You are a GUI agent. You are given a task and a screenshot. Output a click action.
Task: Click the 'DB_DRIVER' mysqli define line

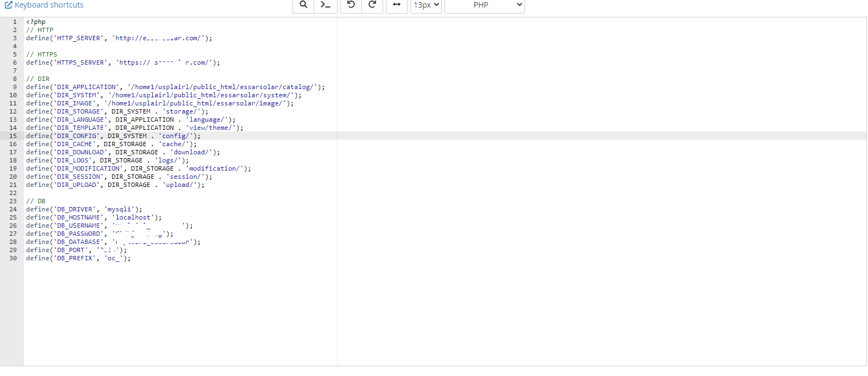tap(84, 209)
